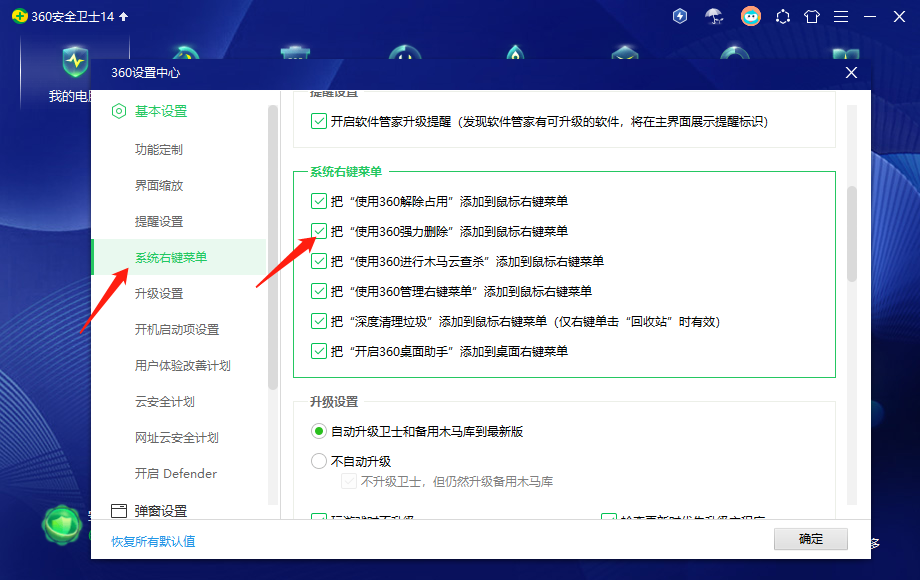Select 自动升级卫士和备用木马库到最新版 radio

(319, 432)
